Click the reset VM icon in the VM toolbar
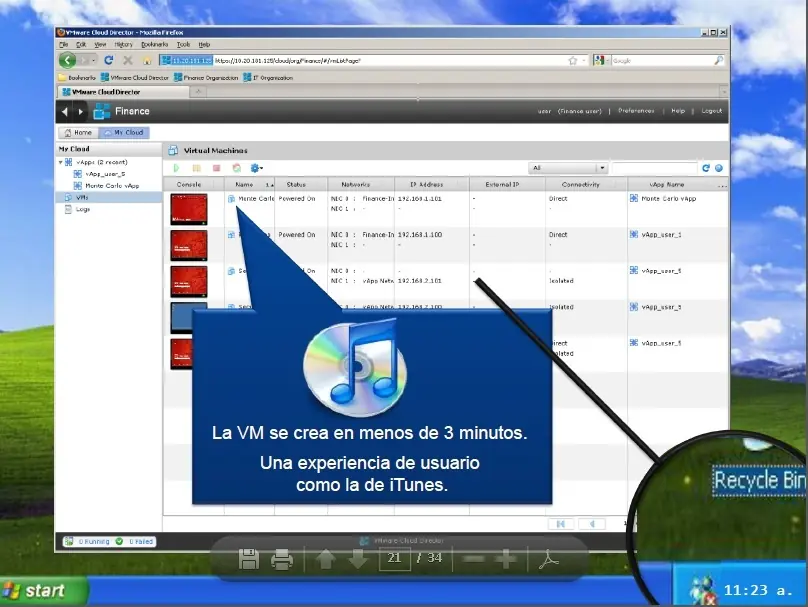This screenshot has height=607, width=808. coord(237,168)
